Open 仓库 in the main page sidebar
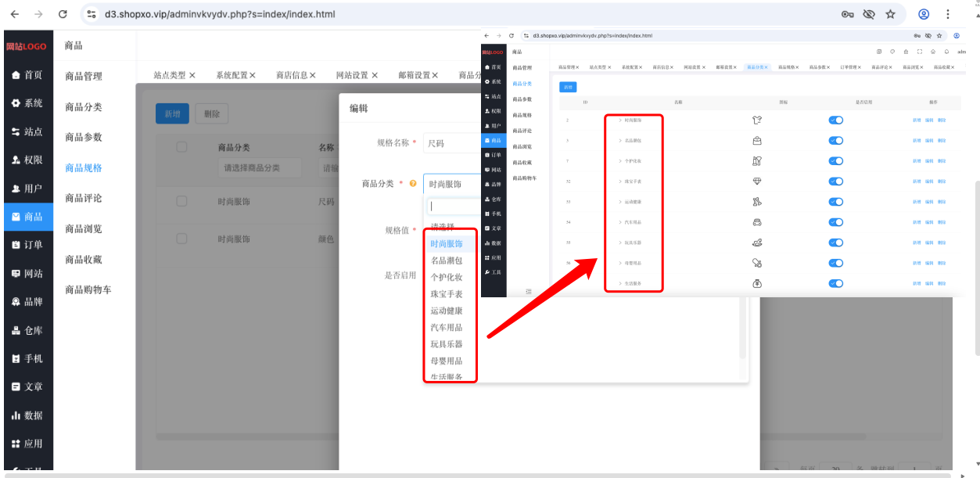Image resolution: width=980 pixels, height=478 pixels. (x=27, y=330)
